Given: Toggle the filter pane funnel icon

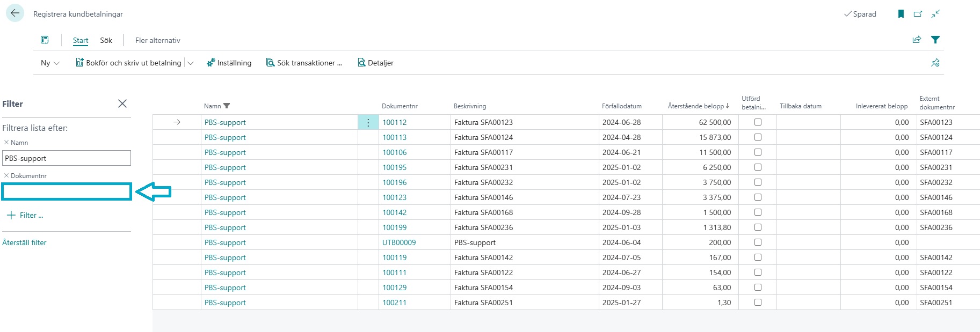Looking at the screenshot, I should coord(935,40).
